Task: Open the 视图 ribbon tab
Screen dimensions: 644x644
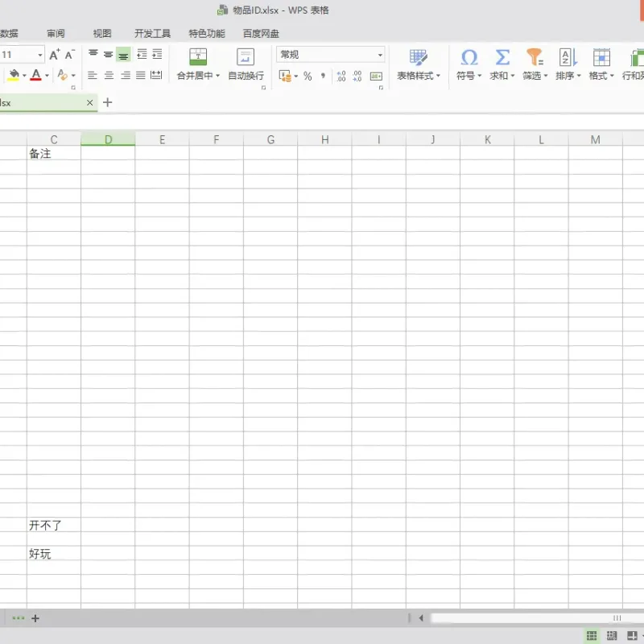Action: pyautogui.click(x=102, y=34)
